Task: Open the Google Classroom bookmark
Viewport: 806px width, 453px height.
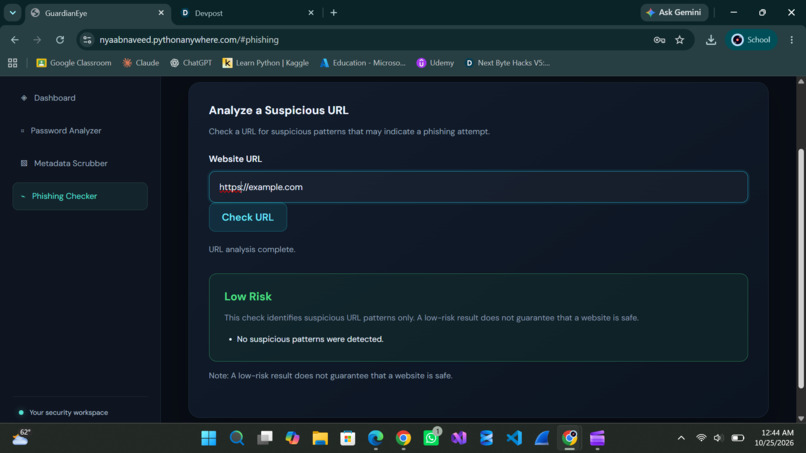Action: 74,63
